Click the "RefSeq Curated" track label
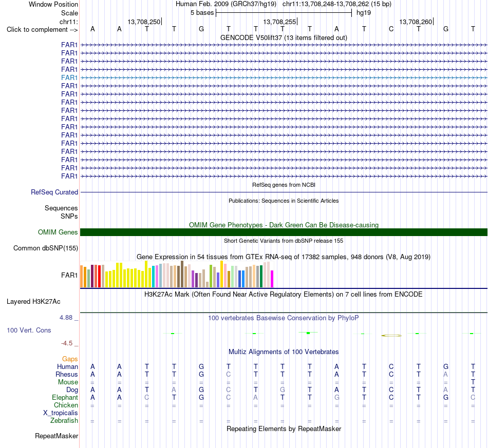The width and height of the screenshot is (488, 448). pos(54,192)
